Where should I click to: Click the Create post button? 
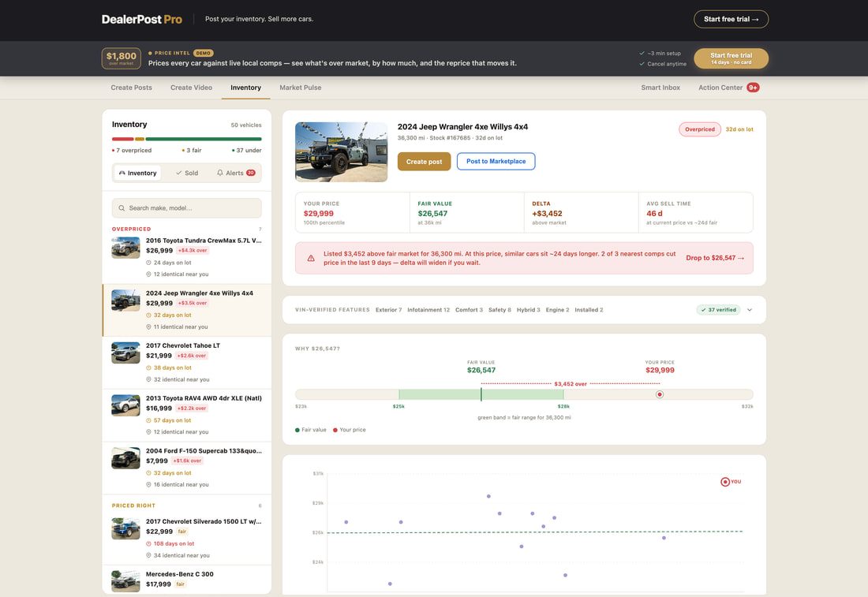point(424,162)
